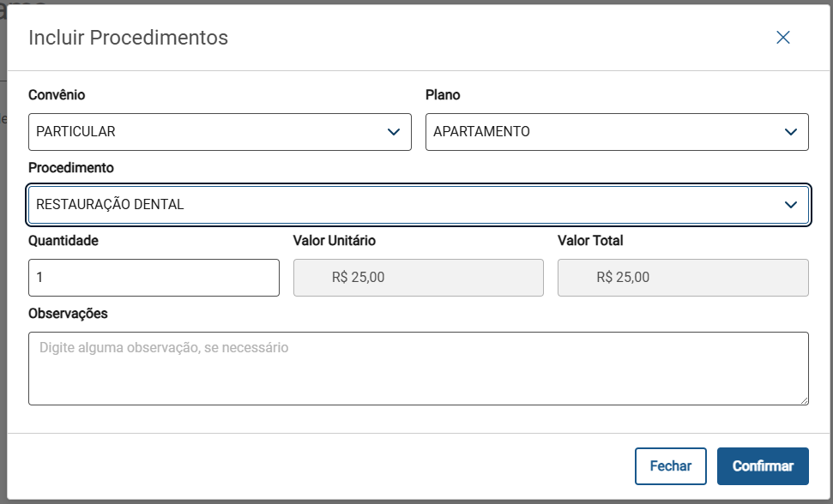The height and width of the screenshot is (504, 833).
Task: Click the Incluir Procedimentos dialog title
Action: tap(128, 38)
